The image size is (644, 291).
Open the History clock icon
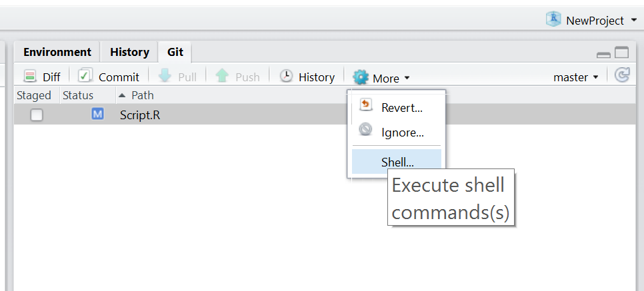286,76
